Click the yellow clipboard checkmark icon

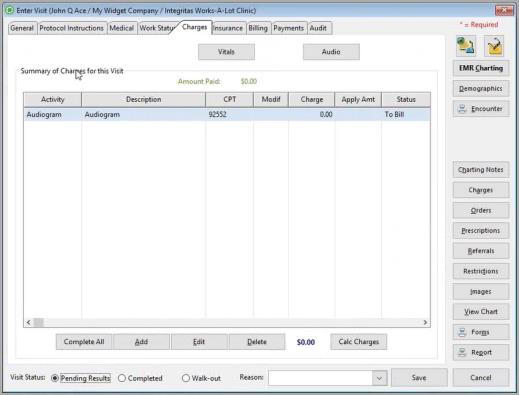pyautogui.click(x=494, y=46)
